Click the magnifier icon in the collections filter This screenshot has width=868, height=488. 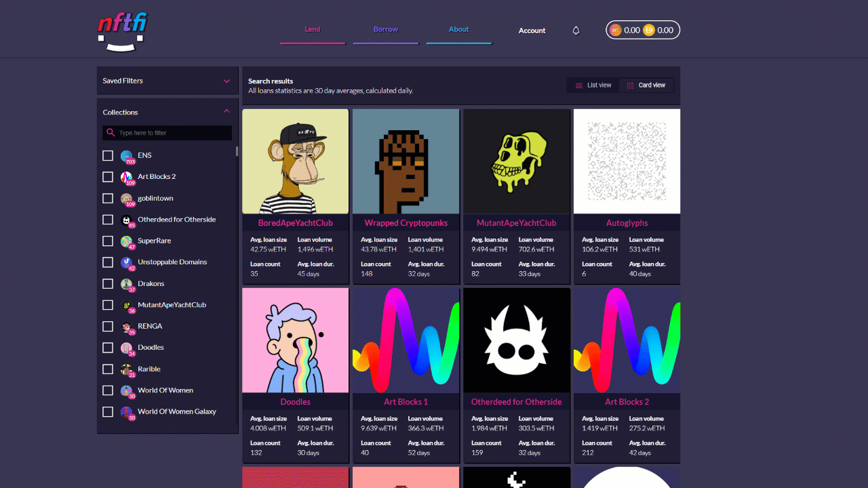(111, 133)
